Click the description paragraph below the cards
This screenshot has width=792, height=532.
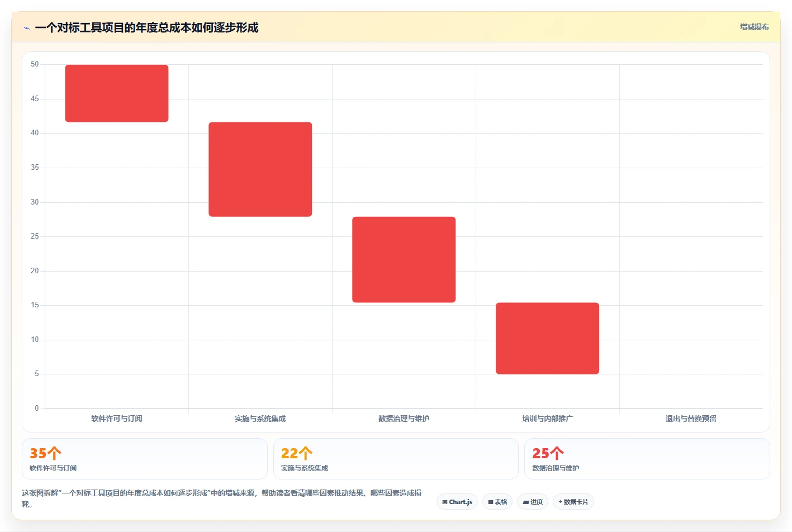(x=222, y=498)
